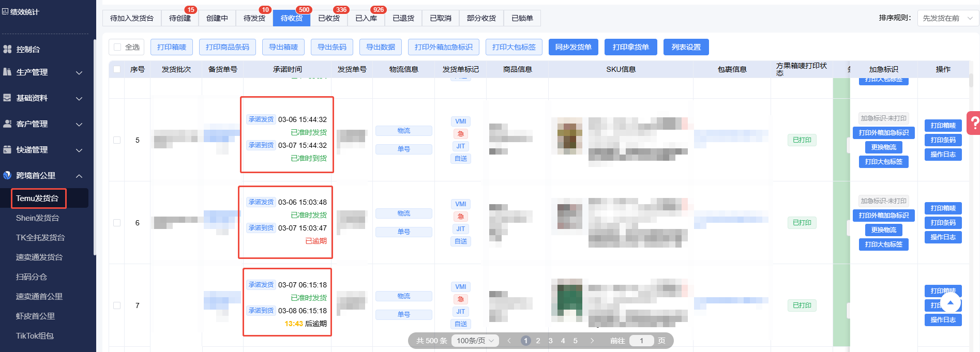Viewport: 980px width, 352px height.
Task: Open the 排序规则 dropdown 先发货在前
Action: point(948,18)
